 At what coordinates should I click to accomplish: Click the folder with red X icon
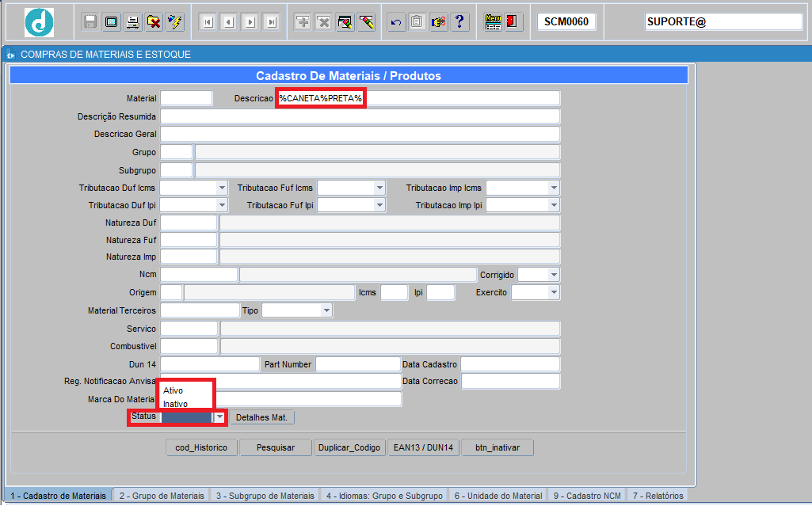[x=154, y=21]
